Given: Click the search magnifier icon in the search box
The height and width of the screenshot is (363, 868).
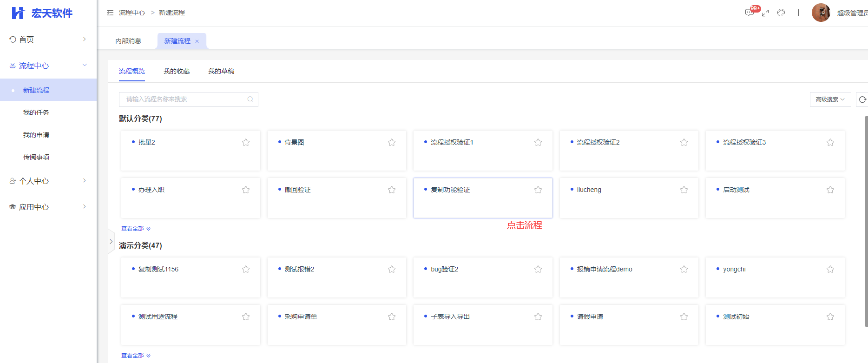Looking at the screenshot, I should (x=250, y=99).
